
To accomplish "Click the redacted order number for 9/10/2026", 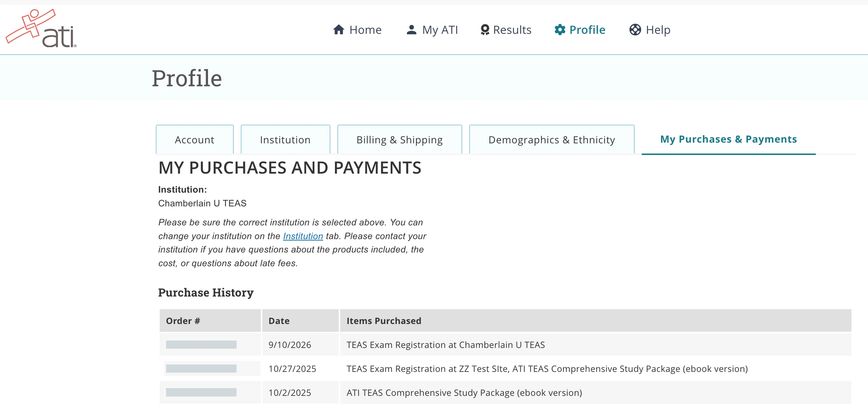I will [x=201, y=344].
